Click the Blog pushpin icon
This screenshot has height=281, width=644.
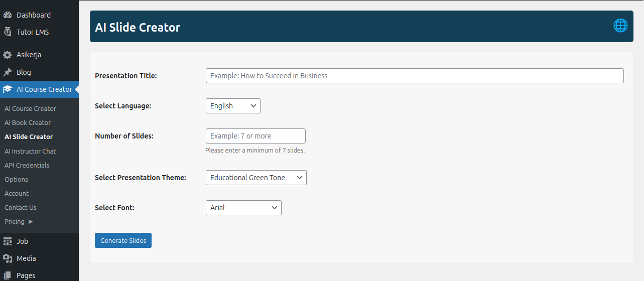(8, 72)
